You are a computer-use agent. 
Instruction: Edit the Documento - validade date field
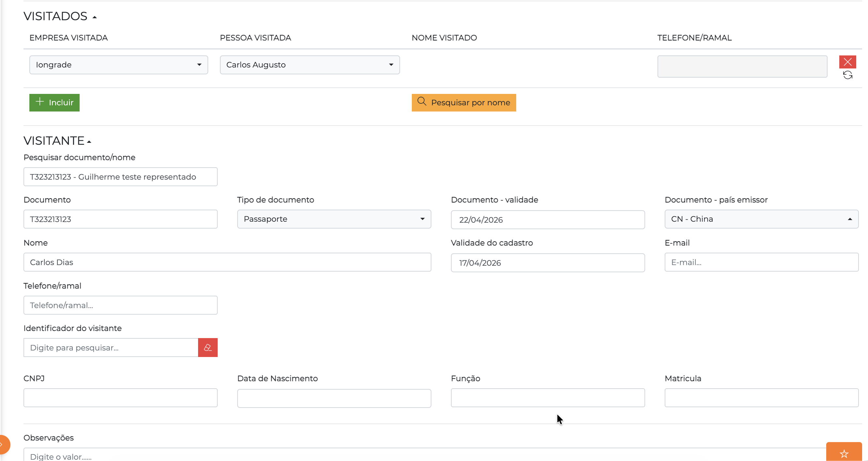548,219
